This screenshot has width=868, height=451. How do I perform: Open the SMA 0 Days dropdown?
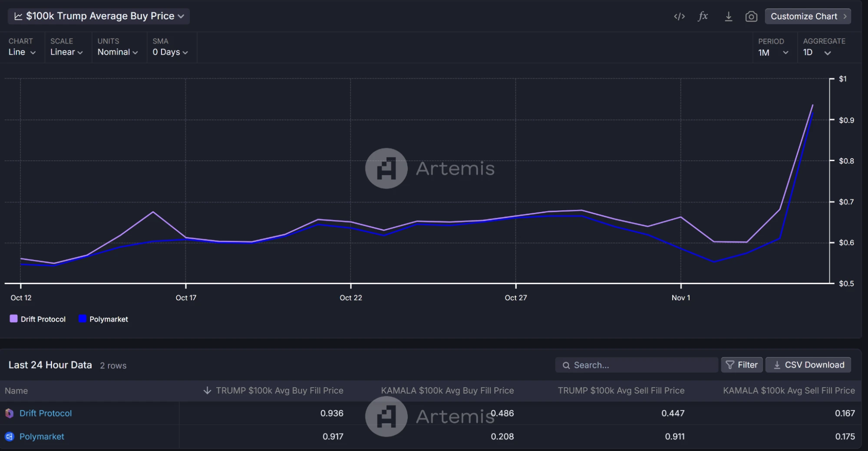pyautogui.click(x=170, y=52)
